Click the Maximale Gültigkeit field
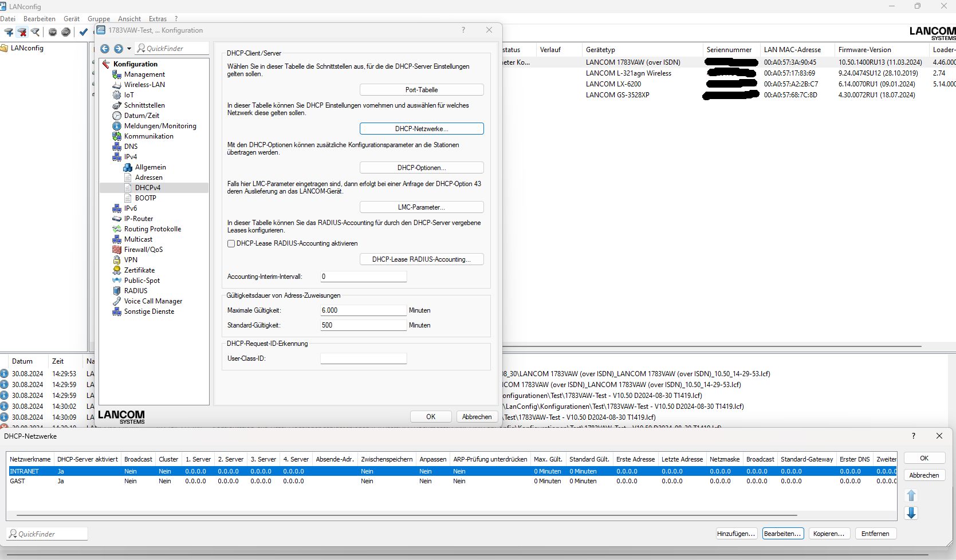This screenshot has height=560, width=956. click(x=363, y=310)
